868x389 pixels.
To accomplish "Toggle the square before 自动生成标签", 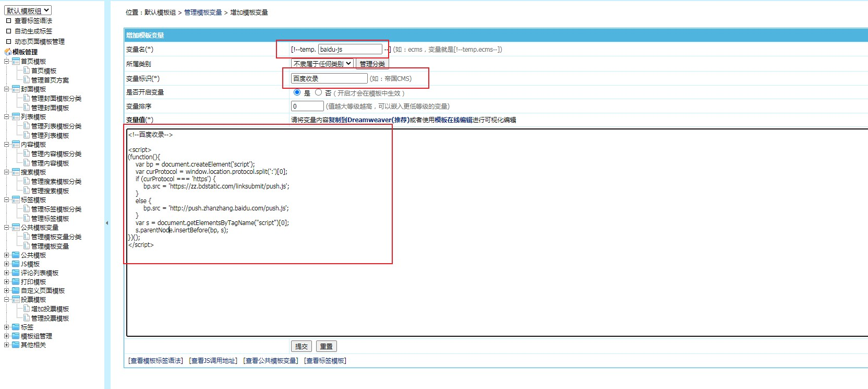I will point(8,31).
